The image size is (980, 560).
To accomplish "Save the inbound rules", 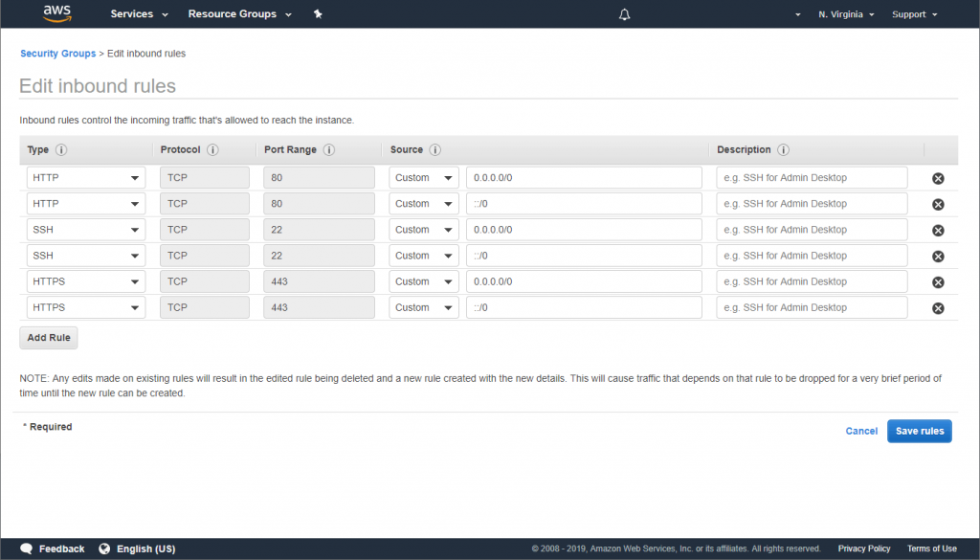I will [x=919, y=431].
